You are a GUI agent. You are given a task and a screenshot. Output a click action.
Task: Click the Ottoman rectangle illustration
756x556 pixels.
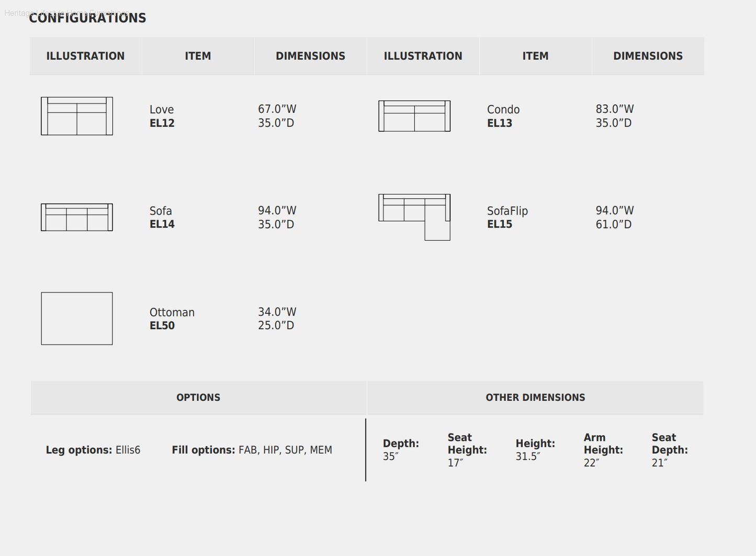click(x=77, y=319)
